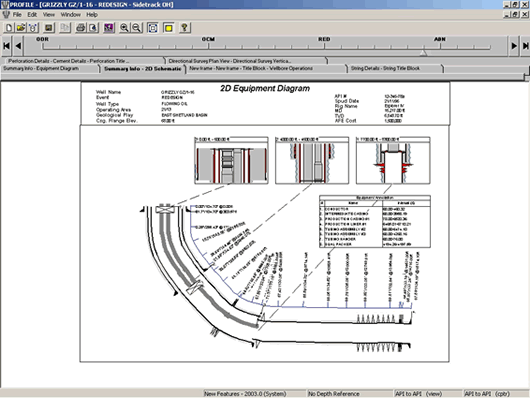The image size is (530, 398).
Task: Select the third wellbore detail inset thumbnail
Action: [393, 161]
